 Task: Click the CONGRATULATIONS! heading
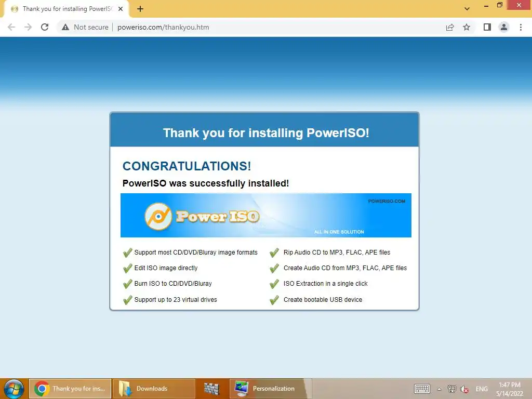click(187, 166)
